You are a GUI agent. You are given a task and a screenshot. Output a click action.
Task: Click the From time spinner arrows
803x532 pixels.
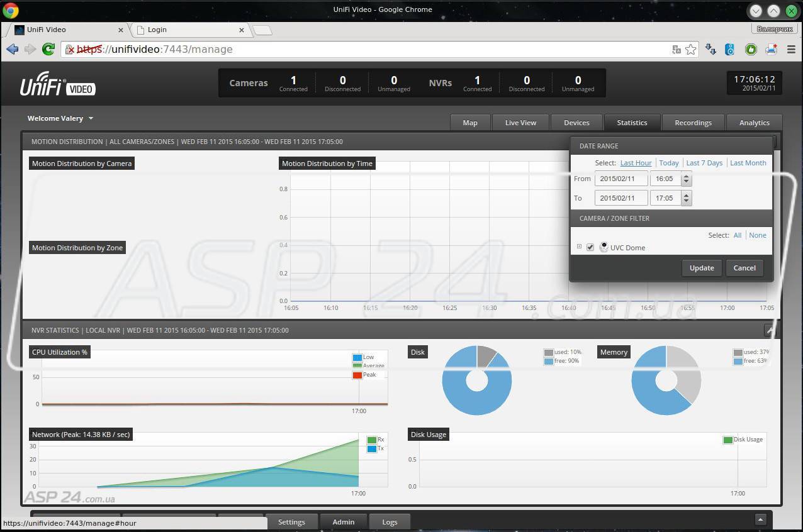click(686, 179)
